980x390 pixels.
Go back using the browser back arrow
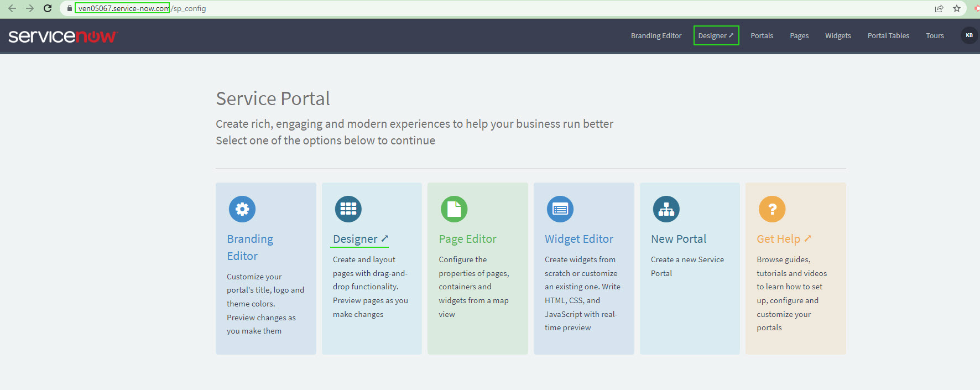tap(12, 8)
